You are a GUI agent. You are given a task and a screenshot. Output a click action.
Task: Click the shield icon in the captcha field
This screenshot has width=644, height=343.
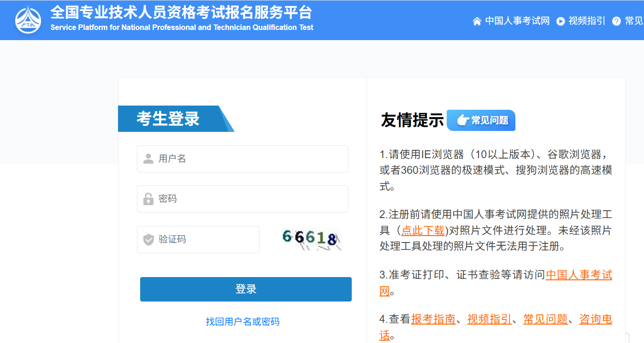tap(148, 239)
